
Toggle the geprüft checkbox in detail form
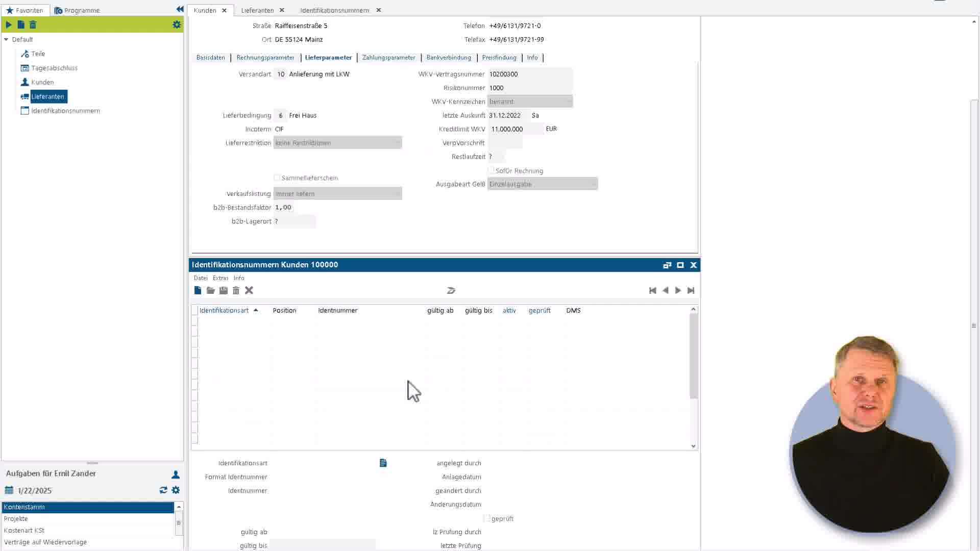(487, 518)
